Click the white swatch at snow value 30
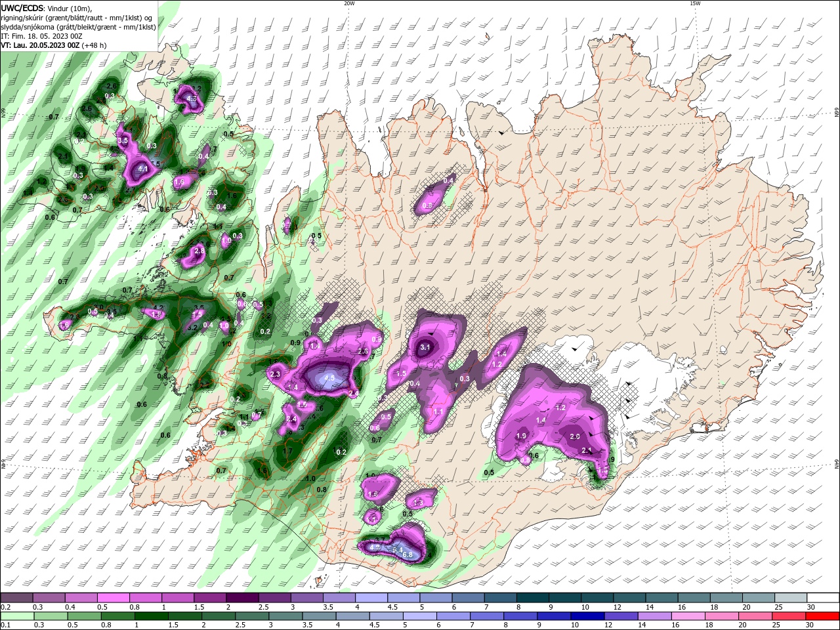Screen dimensions: 840x630 point(823,598)
